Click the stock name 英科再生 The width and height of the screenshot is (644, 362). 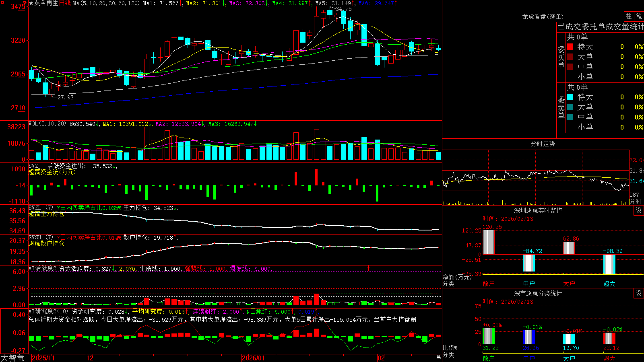click(46, 3)
